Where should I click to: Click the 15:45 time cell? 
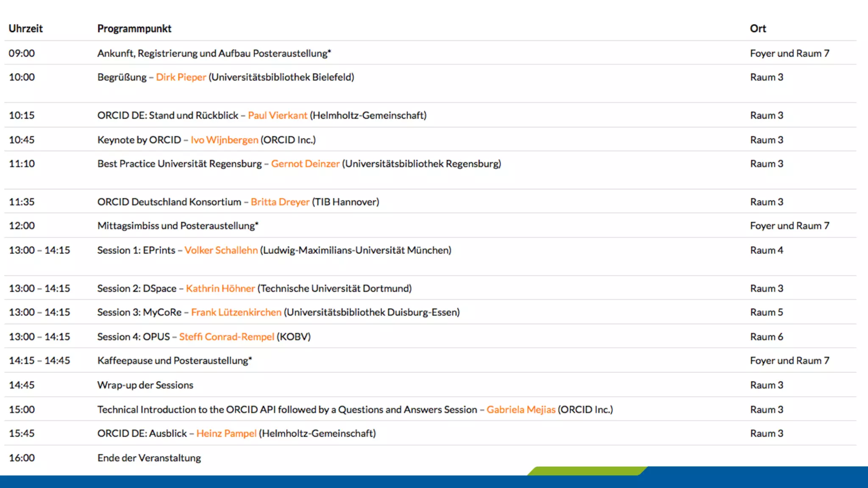22,433
